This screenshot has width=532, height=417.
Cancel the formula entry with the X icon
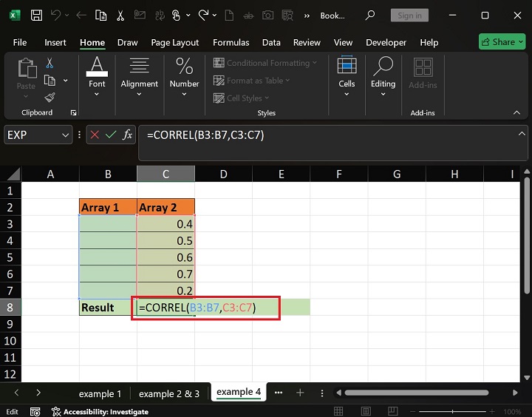point(95,135)
